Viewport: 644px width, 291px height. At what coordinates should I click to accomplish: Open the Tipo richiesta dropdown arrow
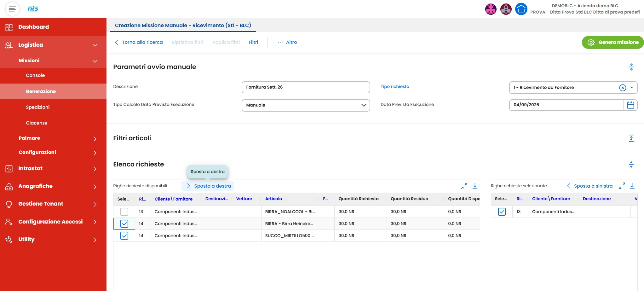(632, 88)
